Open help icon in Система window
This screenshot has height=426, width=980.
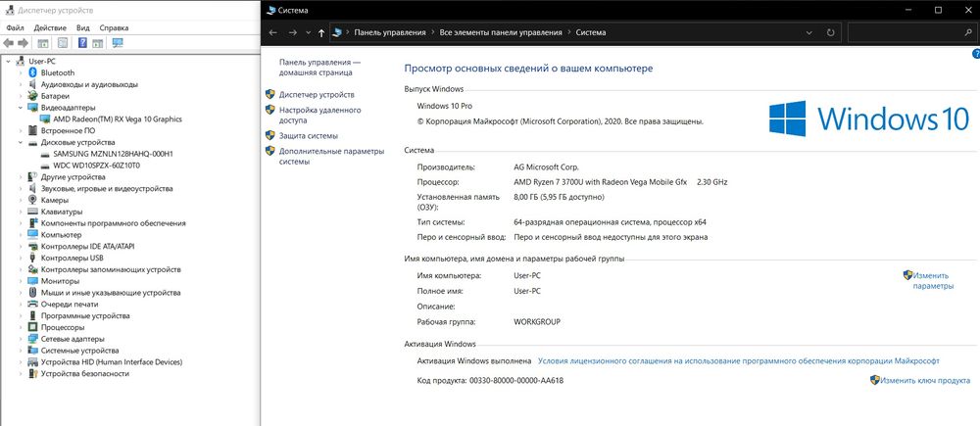976,54
